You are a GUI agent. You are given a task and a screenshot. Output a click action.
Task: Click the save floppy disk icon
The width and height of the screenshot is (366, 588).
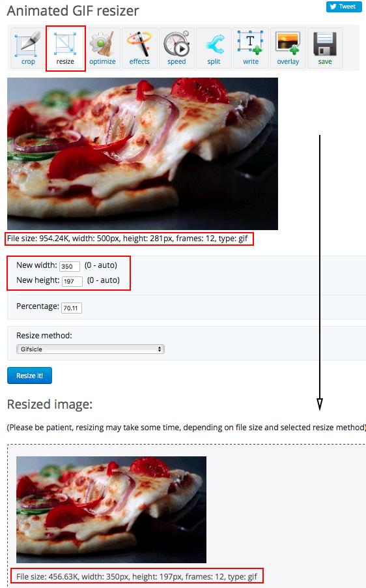click(x=325, y=48)
